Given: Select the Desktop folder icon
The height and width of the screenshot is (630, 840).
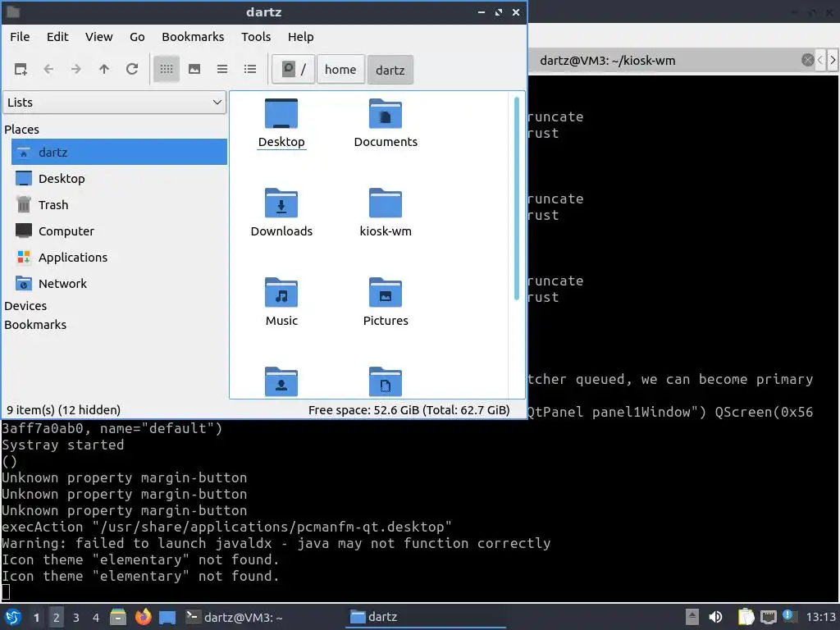Looking at the screenshot, I should point(281,123).
